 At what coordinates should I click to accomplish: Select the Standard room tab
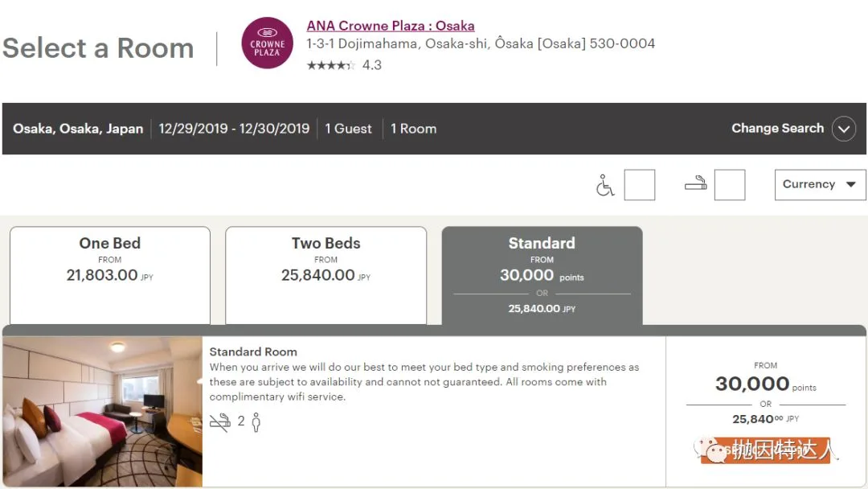tap(542, 274)
